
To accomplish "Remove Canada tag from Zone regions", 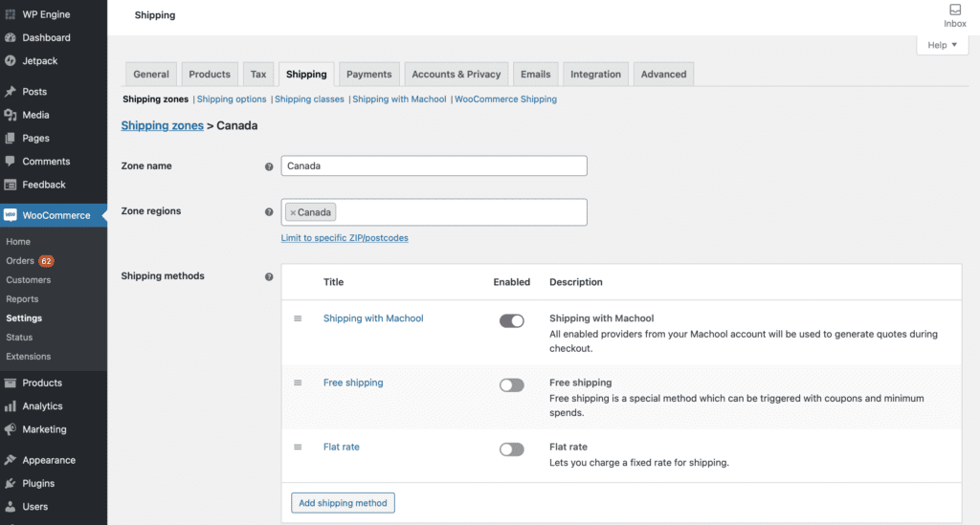I will coord(293,213).
